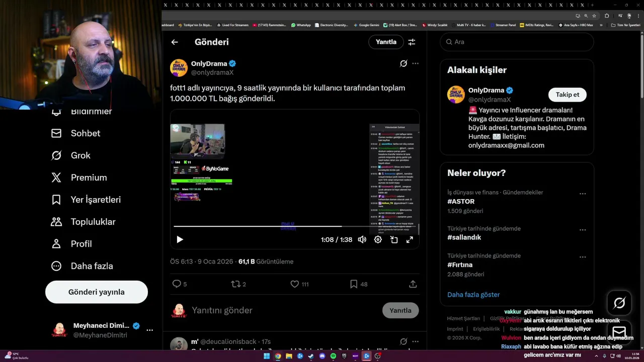644x362 pixels.
Task: Open the floating messages envelope button
Action: point(619,332)
